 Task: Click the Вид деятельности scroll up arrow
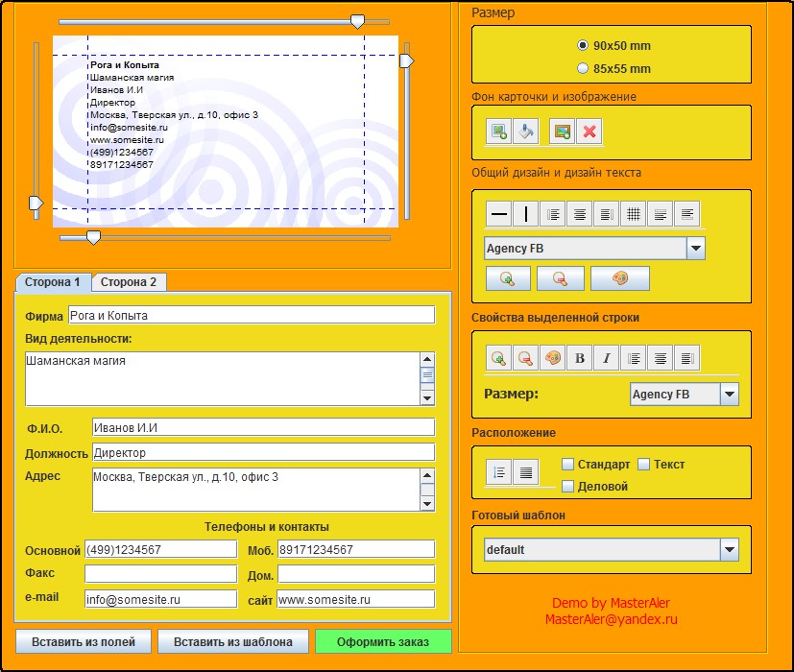tap(427, 359)
